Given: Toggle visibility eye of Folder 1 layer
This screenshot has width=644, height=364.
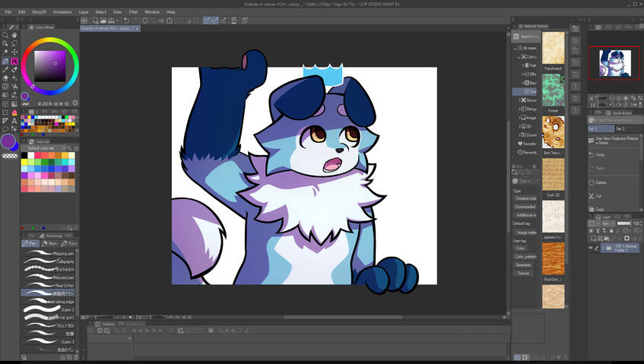Looking at the screenshot, I should click(591, 248).
